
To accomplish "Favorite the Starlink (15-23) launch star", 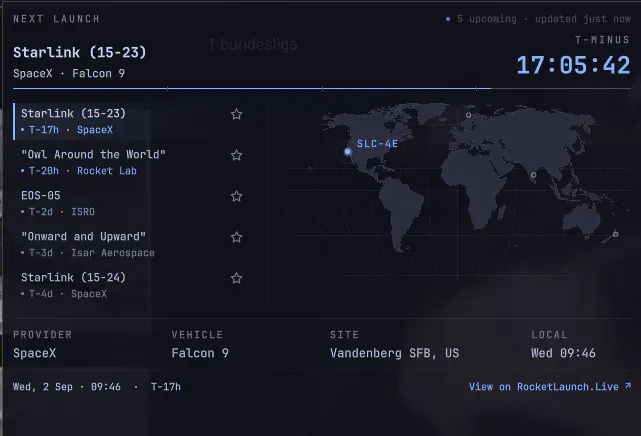I will [236, 114].
